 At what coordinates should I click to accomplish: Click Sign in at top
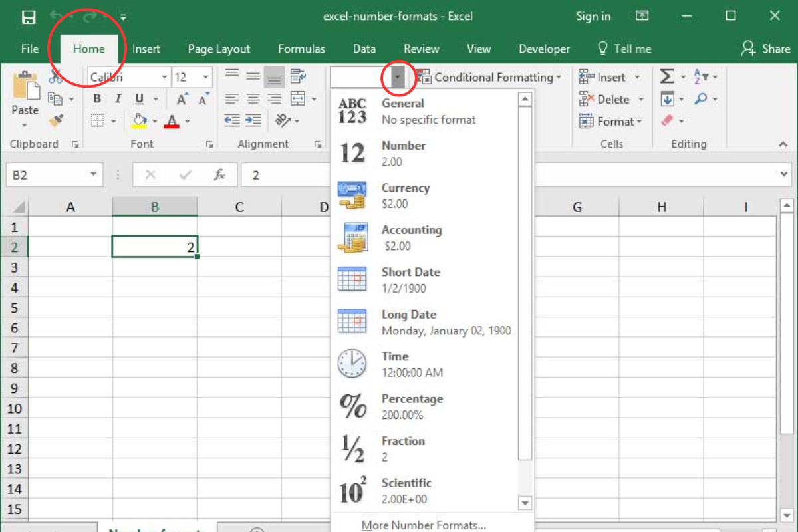[593, 17]
